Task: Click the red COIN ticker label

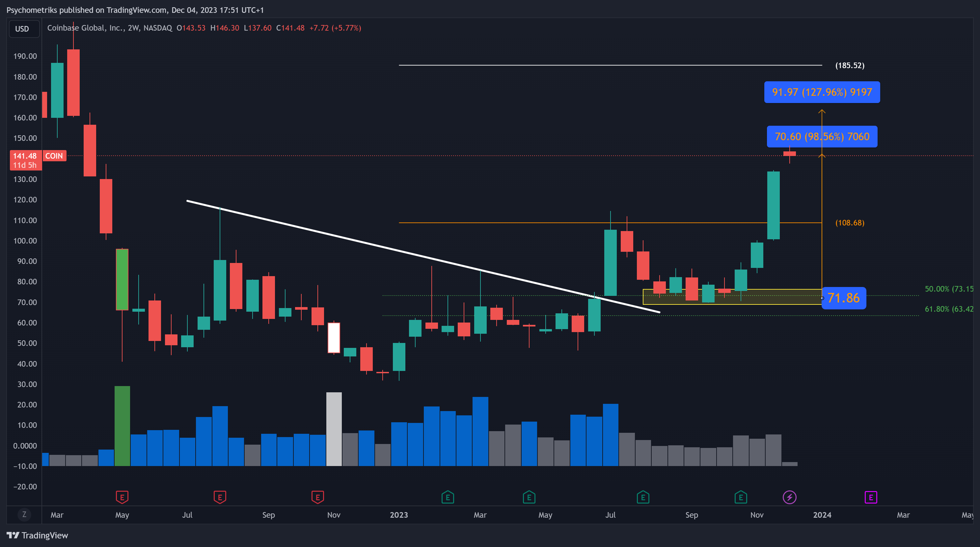Action: tap(54, 156)
